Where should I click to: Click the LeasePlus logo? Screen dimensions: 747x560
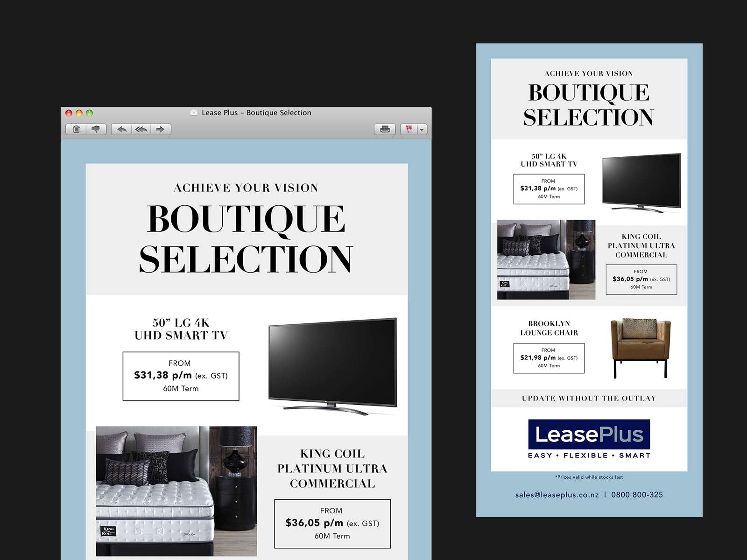tap(589, 434)
